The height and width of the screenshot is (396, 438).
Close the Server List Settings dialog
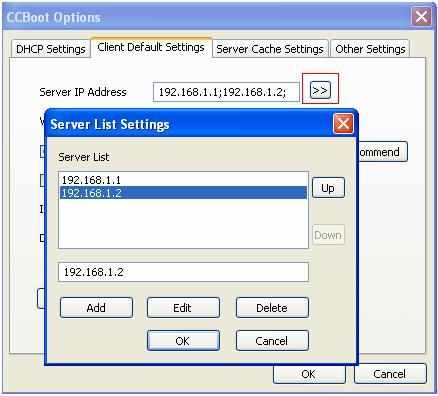pos(343,124)
